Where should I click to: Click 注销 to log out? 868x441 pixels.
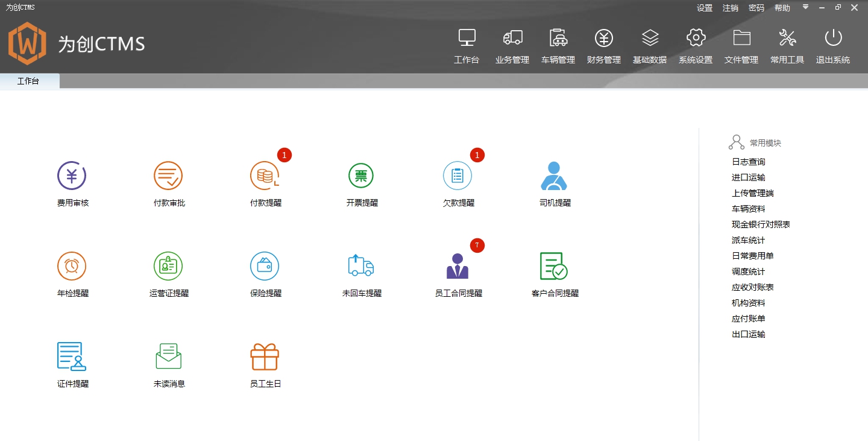point(730,7)
